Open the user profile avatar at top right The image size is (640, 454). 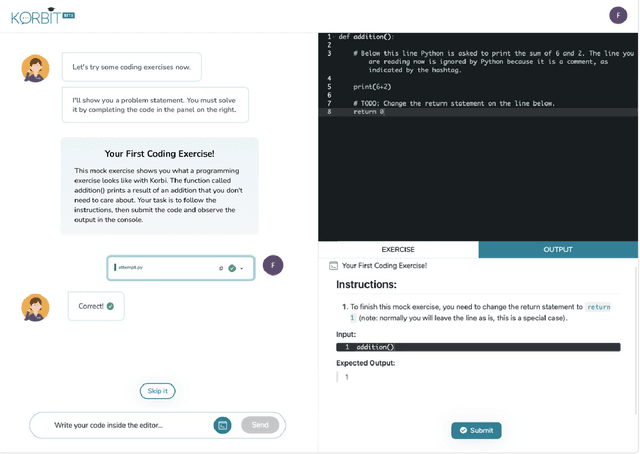click(x=618, y=15)
